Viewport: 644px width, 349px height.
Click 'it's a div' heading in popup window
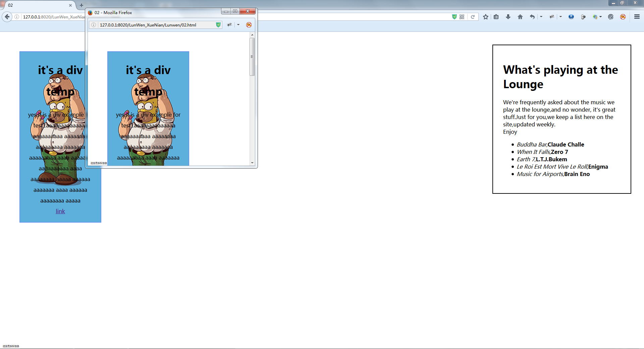[148, 70]
